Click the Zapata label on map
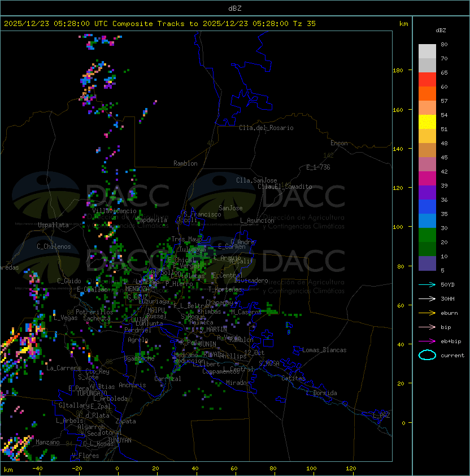The width and height of the screenshot is (470, 476). [x=125, y=421]
